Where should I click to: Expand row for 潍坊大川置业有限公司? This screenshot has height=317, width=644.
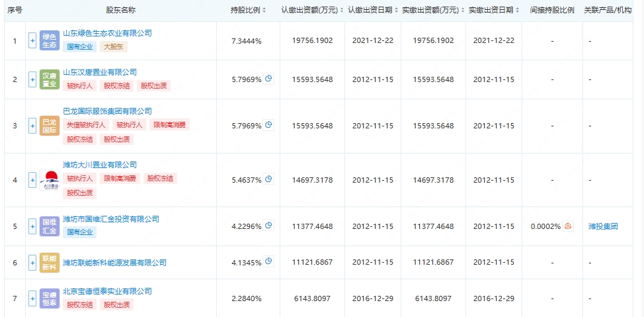click(32, 180)
